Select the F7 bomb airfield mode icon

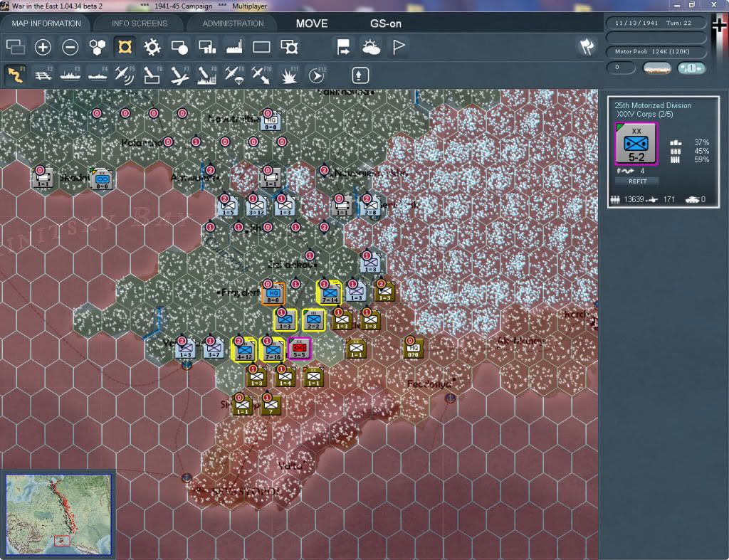179,75
